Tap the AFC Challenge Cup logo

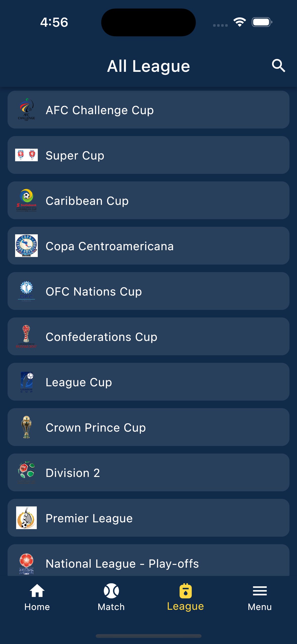26,110
